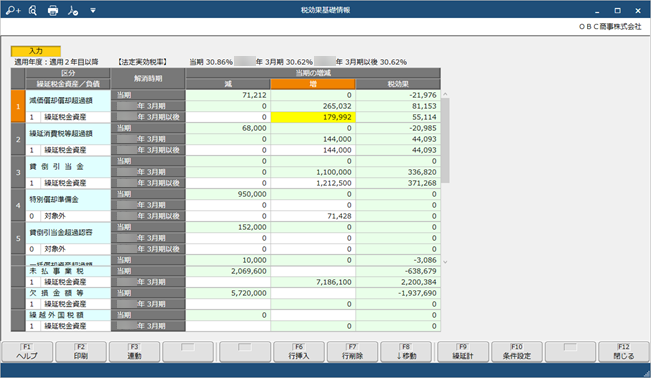Image resolution: width=651 pixels, height=378 pixels.
Task: Click the cell with value 71,428
Action: tap(313, 216)
